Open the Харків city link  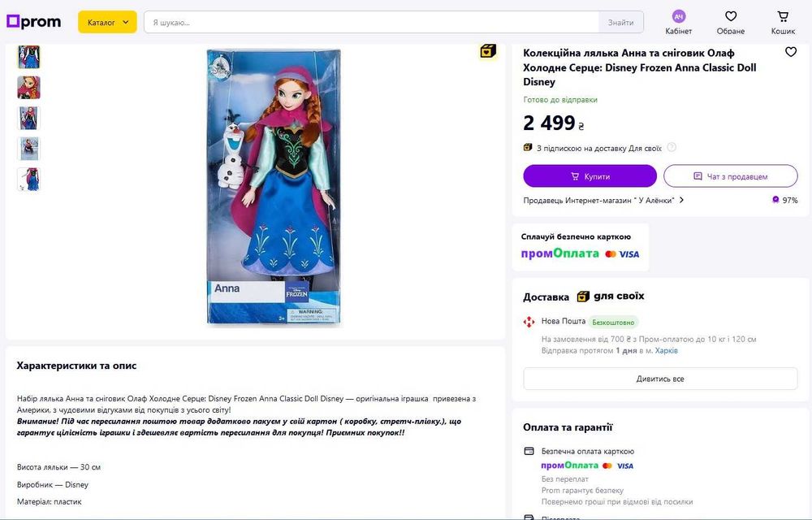click(667, 351)
